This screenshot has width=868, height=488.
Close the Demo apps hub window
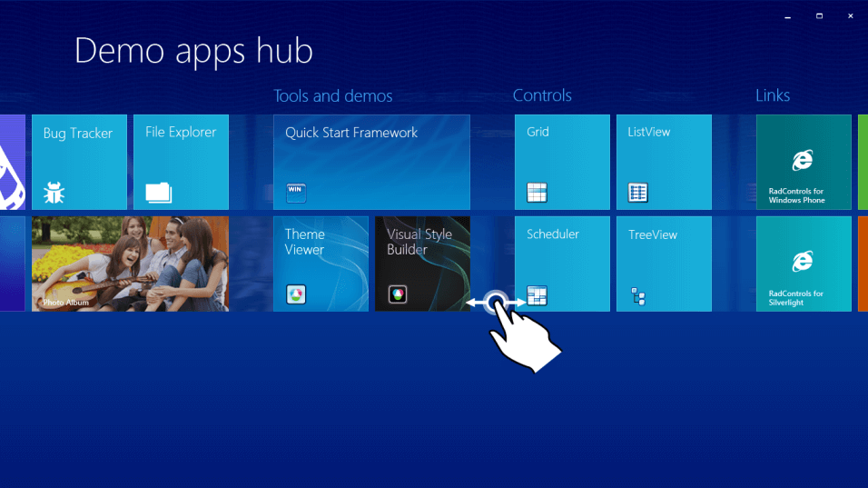[851, 16]
